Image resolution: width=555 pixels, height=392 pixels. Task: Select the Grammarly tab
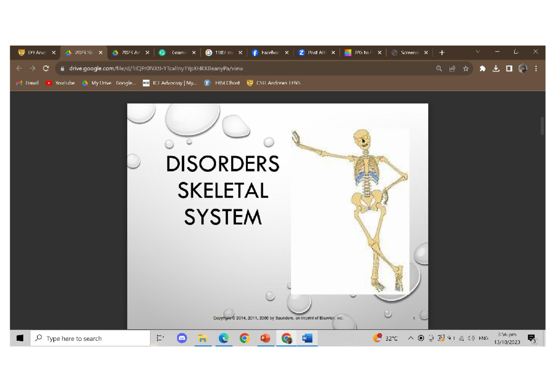pos(177,52)
